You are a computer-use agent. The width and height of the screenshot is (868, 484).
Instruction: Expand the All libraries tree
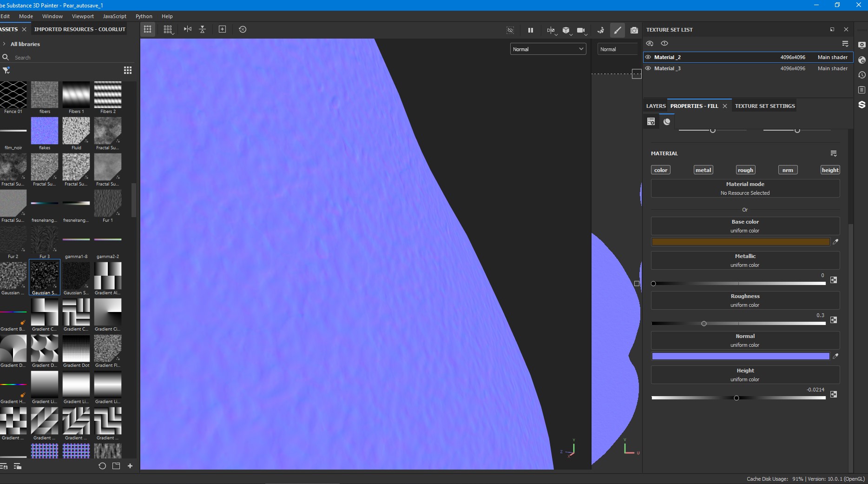pyautogui.click(x=4, y=44)
